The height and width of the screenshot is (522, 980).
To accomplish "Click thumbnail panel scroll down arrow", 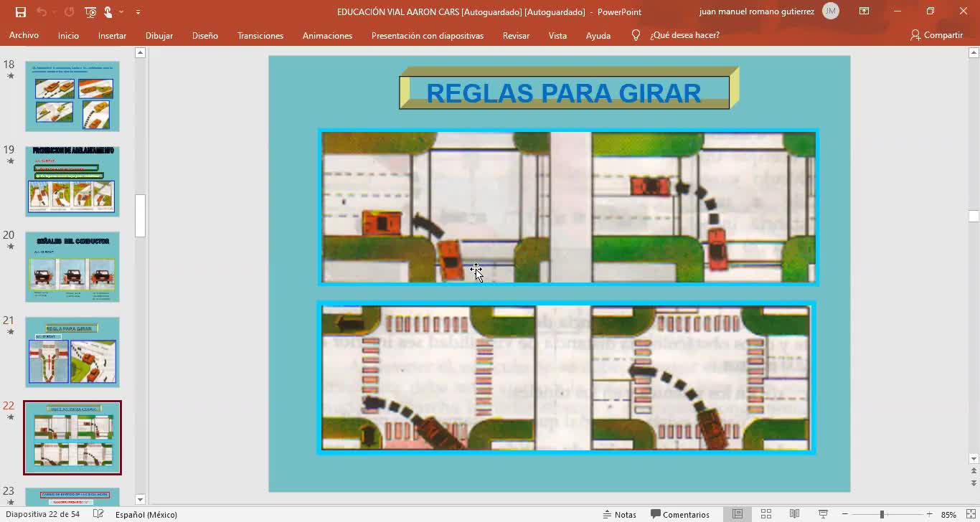I will tap(141, 500).
